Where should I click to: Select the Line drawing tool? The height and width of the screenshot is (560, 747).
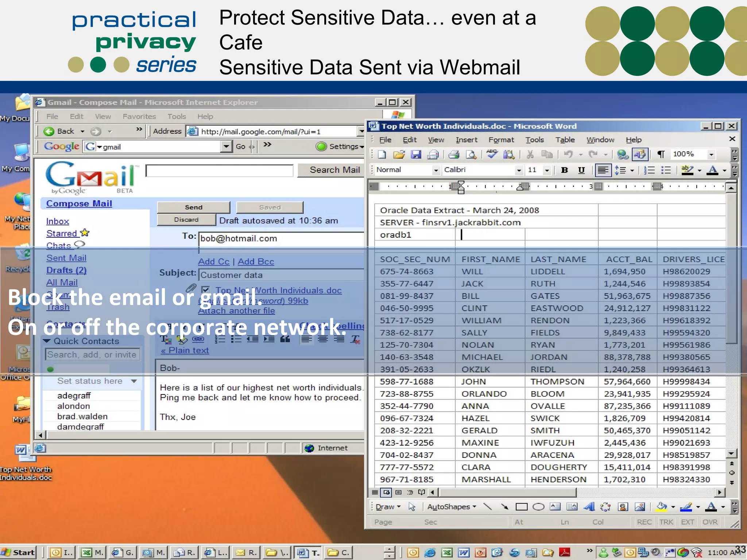[x=487, y=507]
